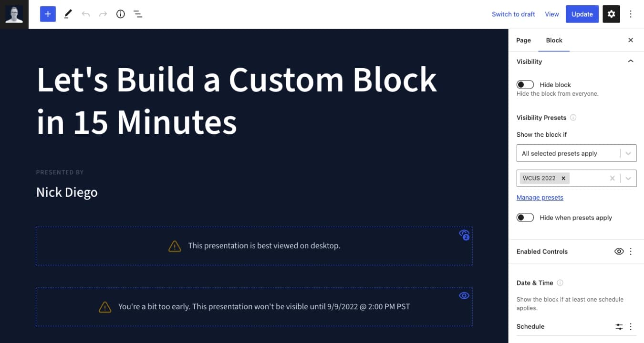Image resolution: width=644 pixels, height=343 pixels.
Task: Collapse the Visibility section
Action: point(631,61)
